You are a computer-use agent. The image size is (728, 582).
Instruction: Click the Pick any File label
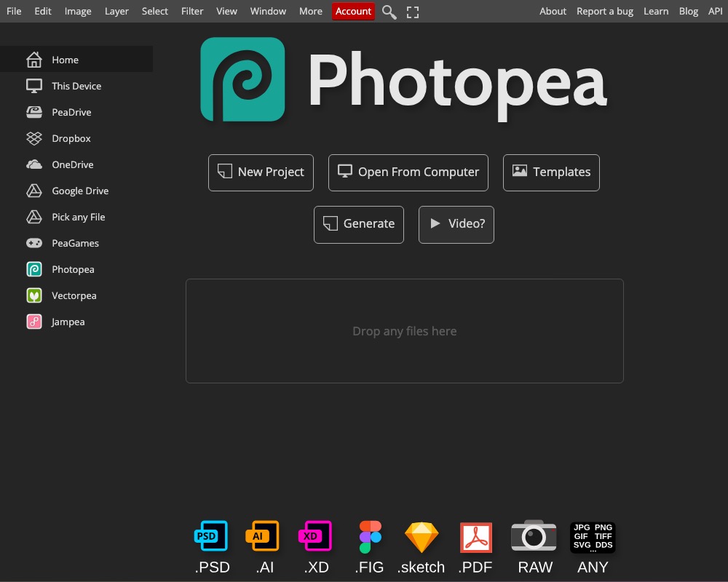click(79, 217)
